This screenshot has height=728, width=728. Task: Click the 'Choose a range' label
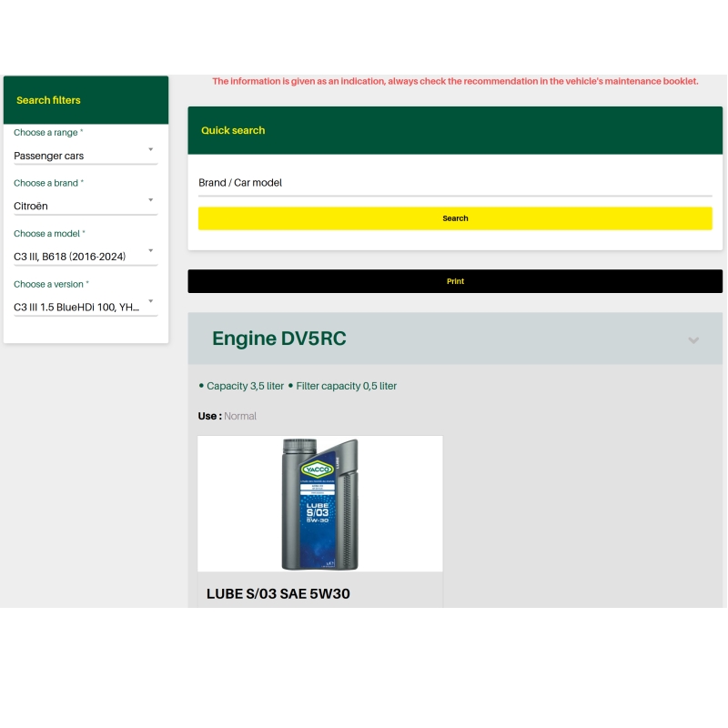click(x=48, y=132)
